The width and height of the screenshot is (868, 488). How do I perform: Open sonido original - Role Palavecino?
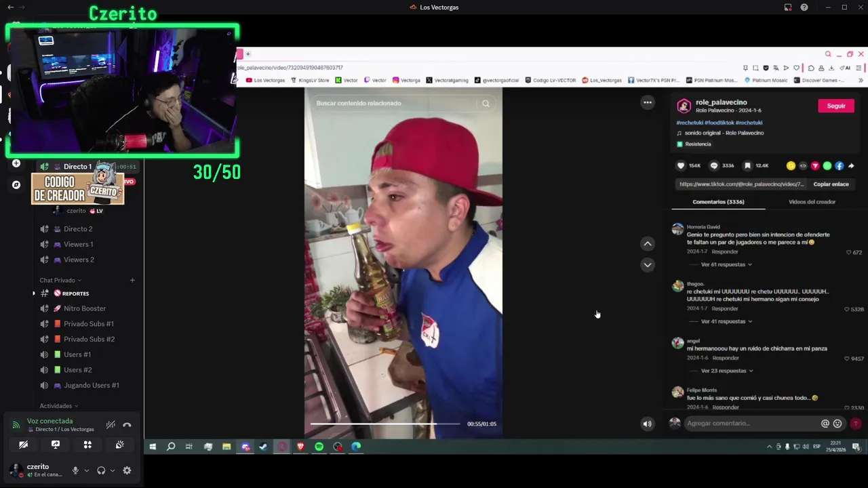click(x=724, y=133)
